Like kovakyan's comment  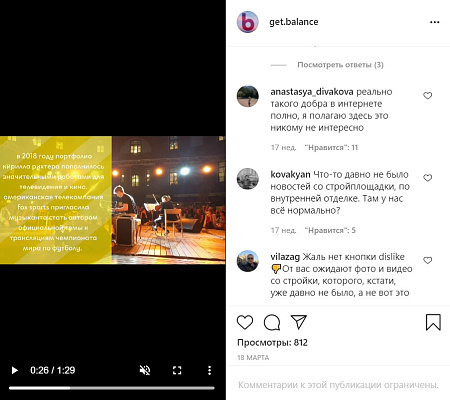[x=428, y=178]
